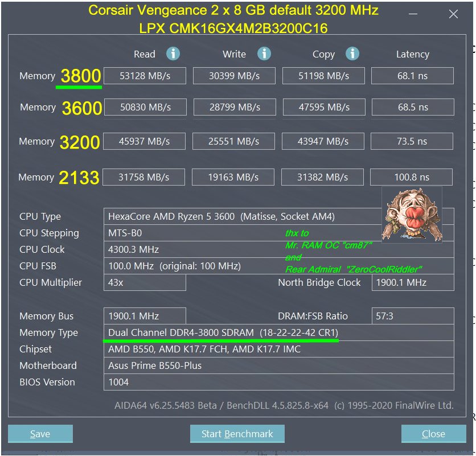The image size is (476, 456).
Task: Click the AMD B550 chipset field
Action: (x=279, y=349)
